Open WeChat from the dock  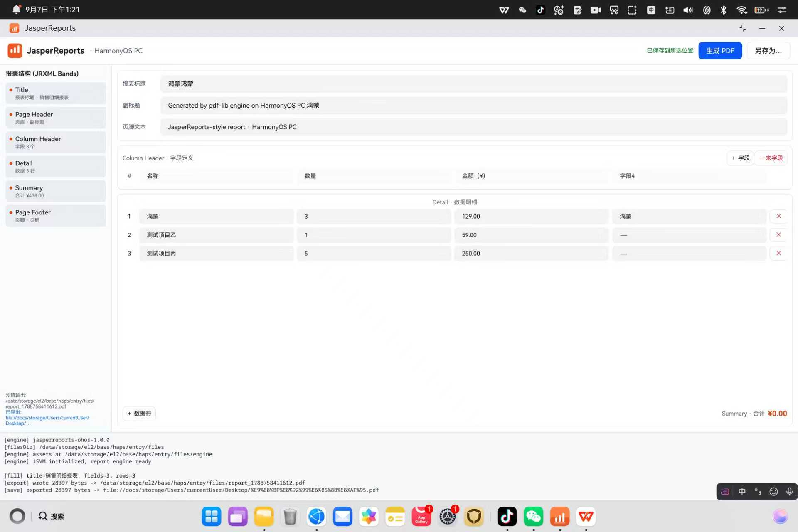click(x=533, y=517)
